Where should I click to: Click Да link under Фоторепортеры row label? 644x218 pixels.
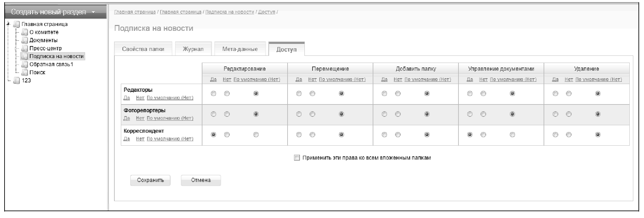tap(127, 118)
